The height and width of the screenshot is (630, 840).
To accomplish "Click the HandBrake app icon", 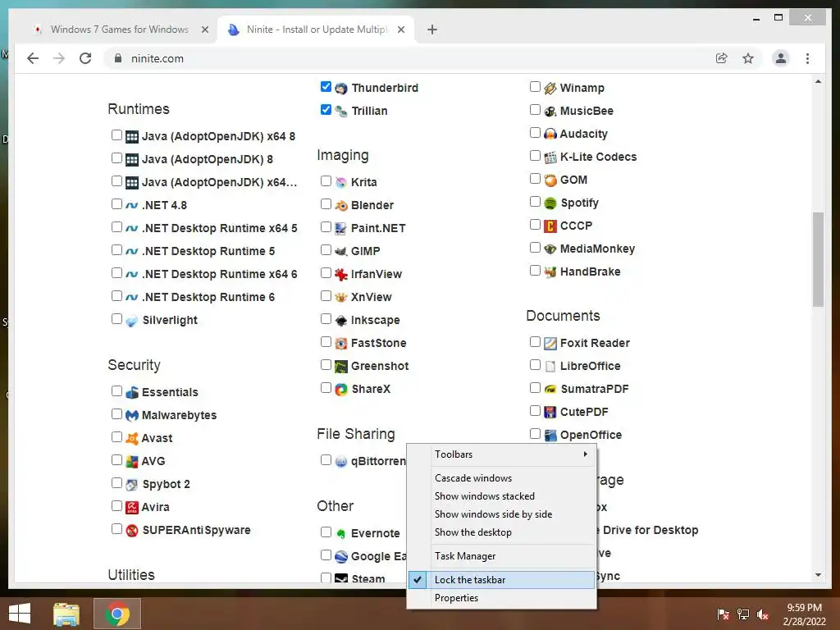I will point(550,272).
